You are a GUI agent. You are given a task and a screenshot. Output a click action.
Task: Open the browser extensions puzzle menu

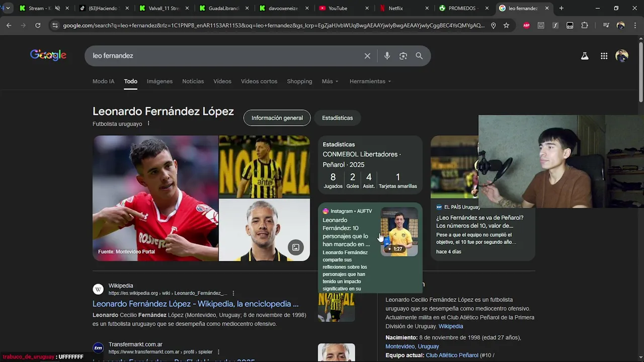(584, 25)
